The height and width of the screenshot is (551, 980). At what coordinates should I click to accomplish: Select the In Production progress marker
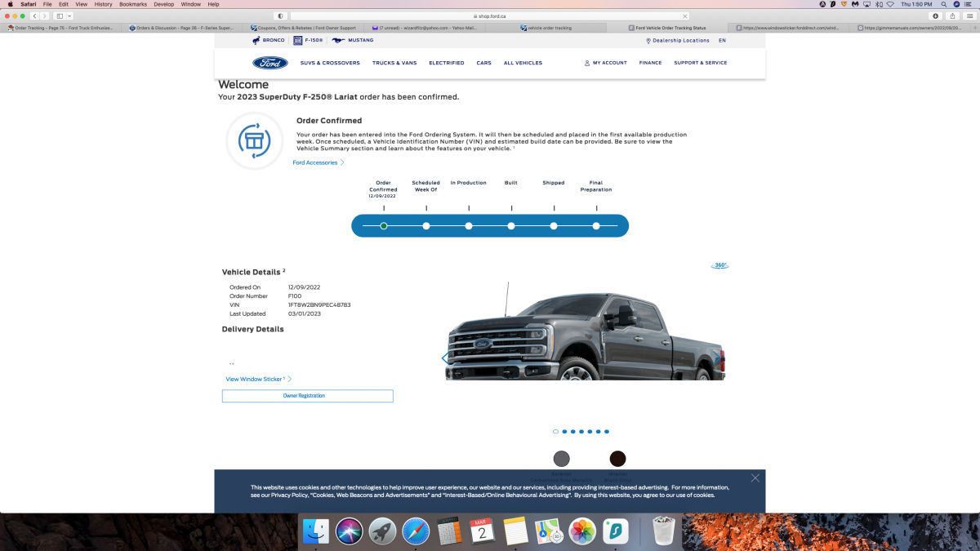click(469, 225)
